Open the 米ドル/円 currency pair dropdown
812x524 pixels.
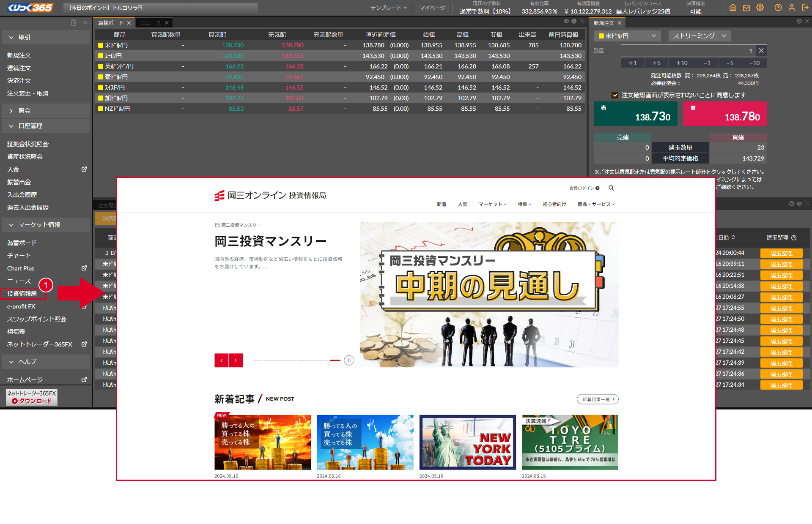(628, 36)
